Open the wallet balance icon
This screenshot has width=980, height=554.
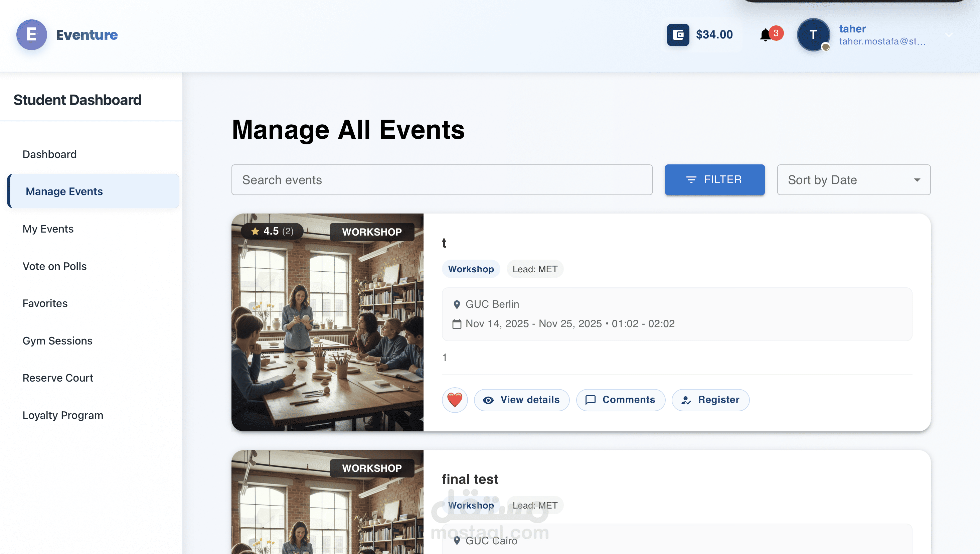(x=678, y=35)
